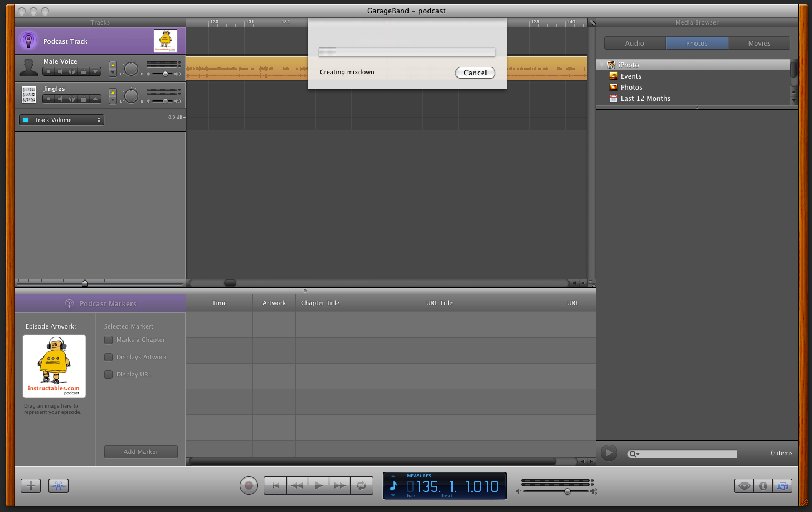This screenshot has width=812, height=512.
Task: Click the Rewind button
Action: point(297,485)
